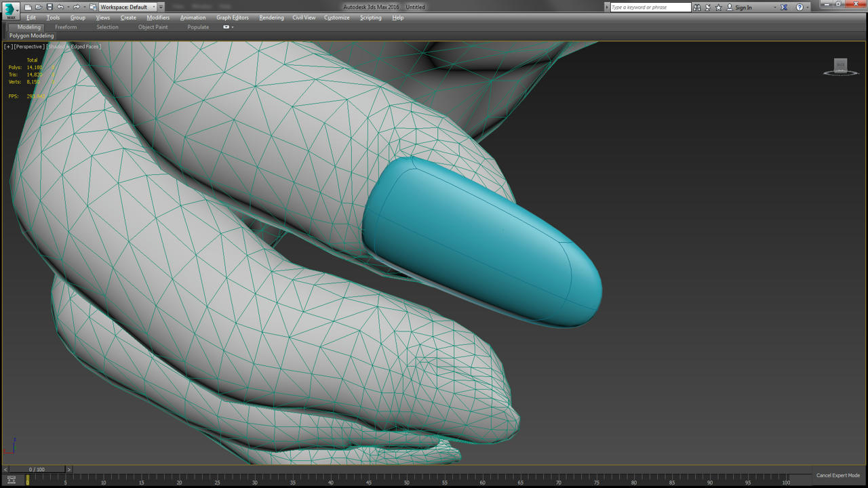Open the Scripting menu
The width and height of the screenshot is (868, 488).
[370, 18]
